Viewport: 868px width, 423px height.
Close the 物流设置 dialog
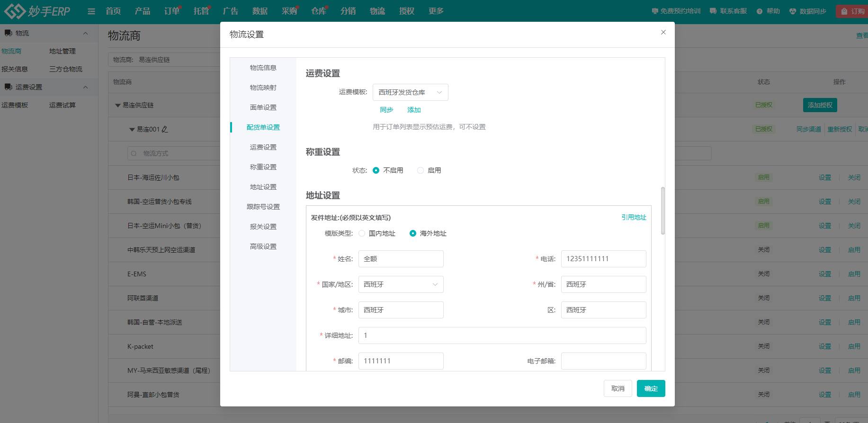[x=663, y=32]
